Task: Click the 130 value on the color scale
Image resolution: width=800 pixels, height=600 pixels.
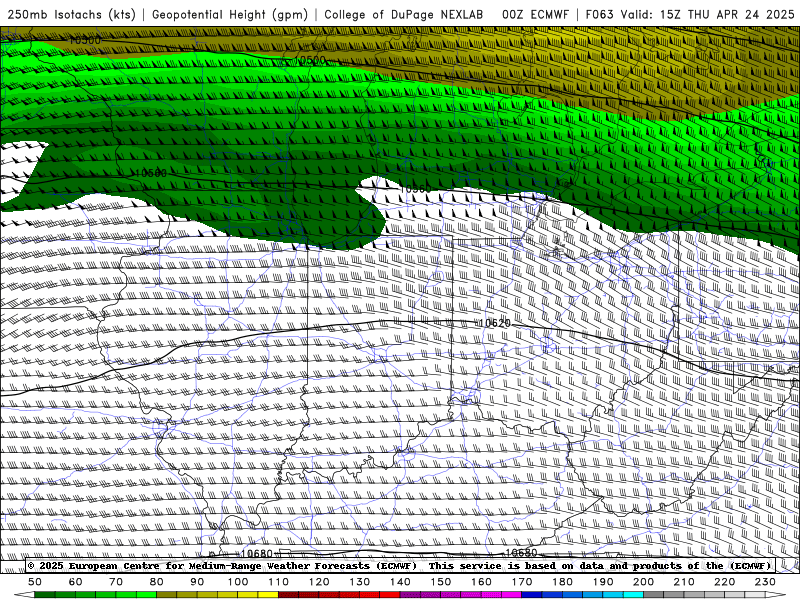Action: coord(360,582)
